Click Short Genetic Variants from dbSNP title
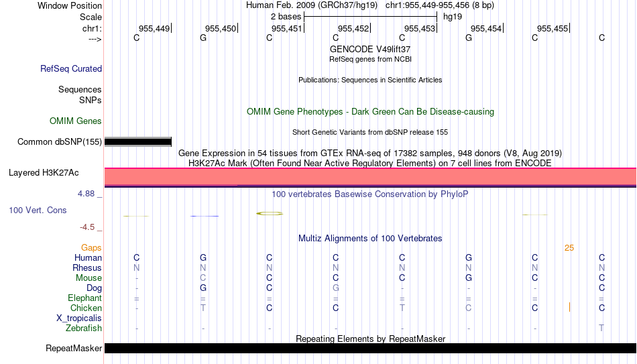Image resolution: width=637 pixels, height=364 pixels. click(x=370, y=133)
